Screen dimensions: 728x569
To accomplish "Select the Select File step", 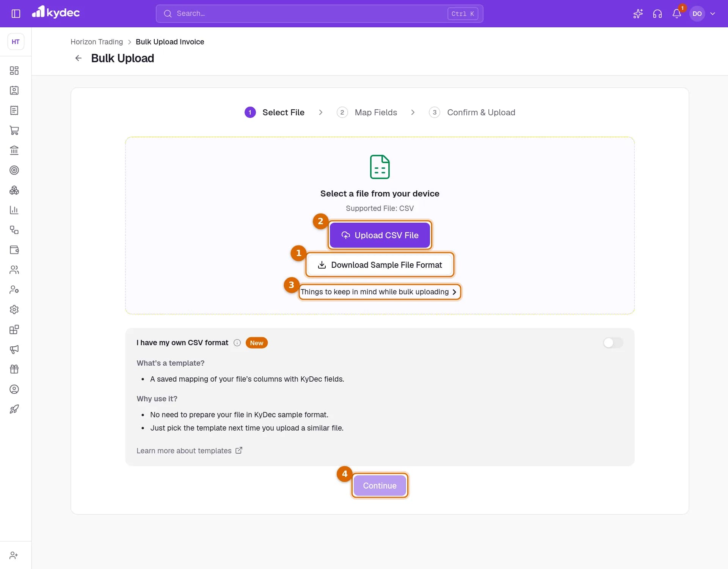I will (x=275, y=112).
